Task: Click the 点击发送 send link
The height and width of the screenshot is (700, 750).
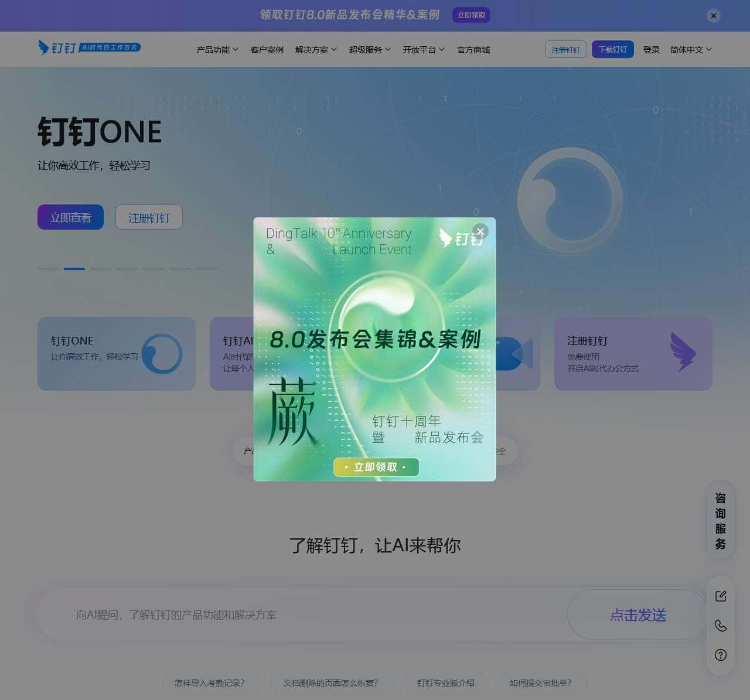Action: click(637, 615)
